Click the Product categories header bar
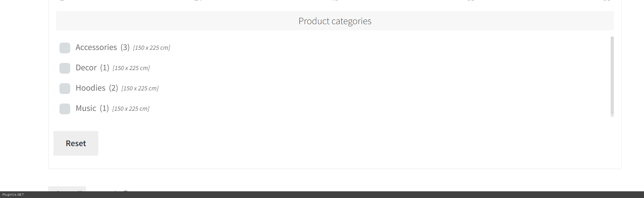This screenshot has width=644, height=198. pos(335,21)
